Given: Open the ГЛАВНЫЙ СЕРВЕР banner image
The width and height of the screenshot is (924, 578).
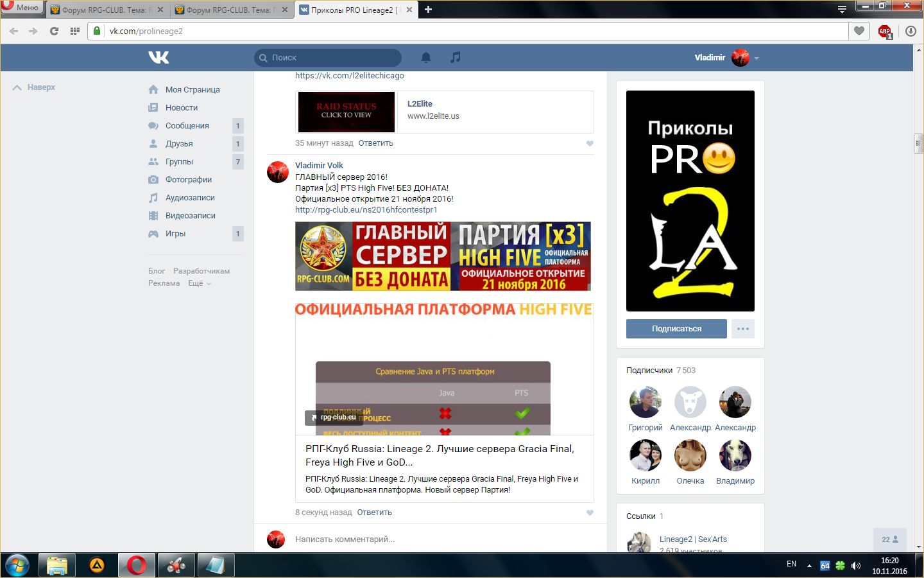Looking at the screenshot, I should point(443,256).
